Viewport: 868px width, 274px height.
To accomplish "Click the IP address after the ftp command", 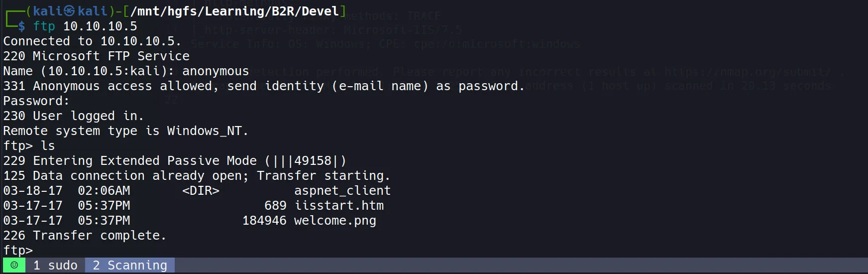I will pos(100,26).
